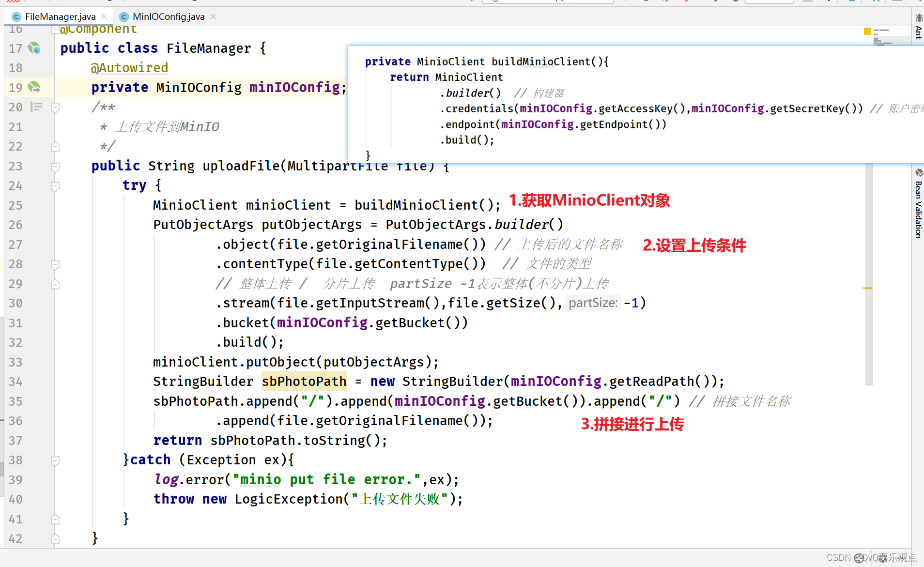
Task: Collapse the uploadFile method fold on line 23
Action: [55, 167]
